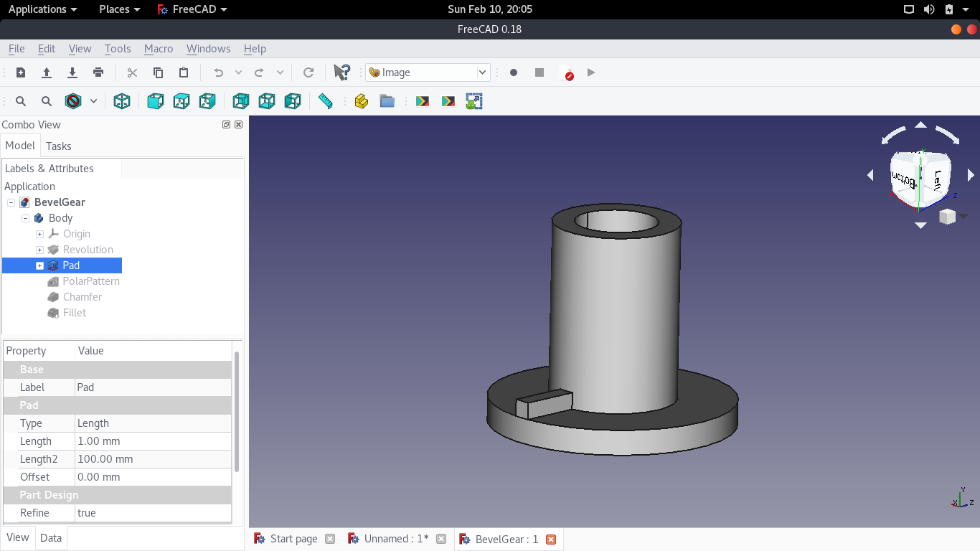Viewport: 980px width, 551px height.
Task: Click the Length value field 1.00 mm
Action: pyautogui.click(x=153, y=441)
